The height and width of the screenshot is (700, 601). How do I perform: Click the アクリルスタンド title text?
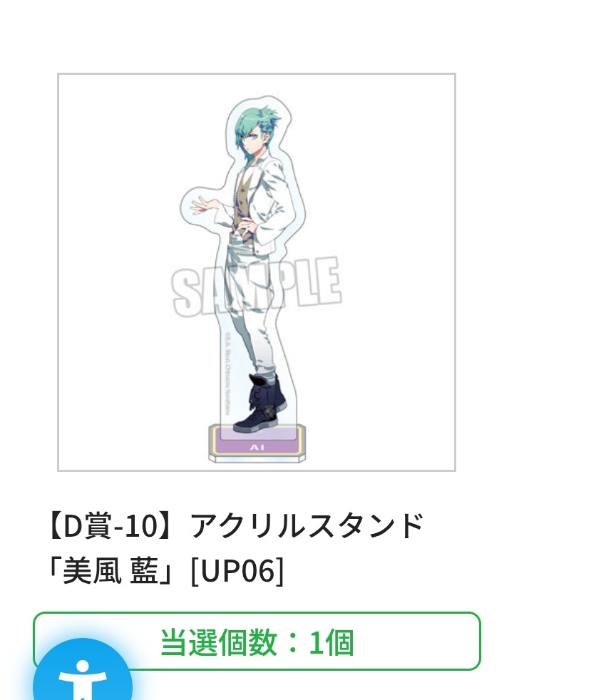point(307,525)
